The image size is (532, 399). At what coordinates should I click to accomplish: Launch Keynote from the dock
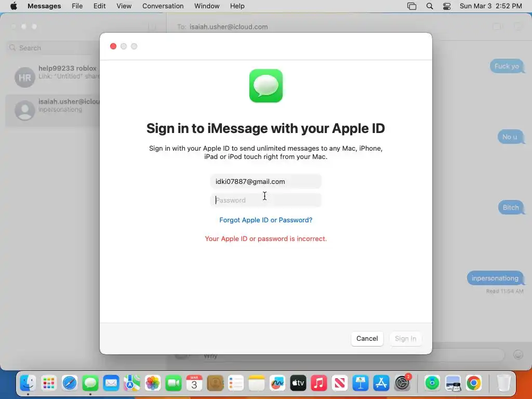tap(361, 383)
